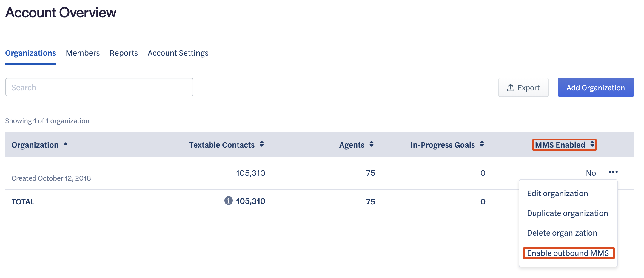Click the Organization column header label
The width and height of the screenshot is (644, 278).
point(35,145)
